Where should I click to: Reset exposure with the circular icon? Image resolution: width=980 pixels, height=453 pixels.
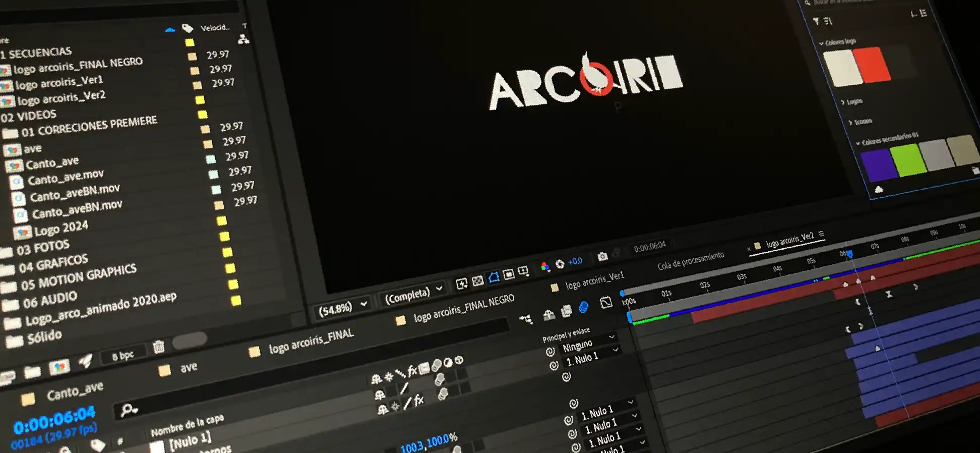pos(560,264)
